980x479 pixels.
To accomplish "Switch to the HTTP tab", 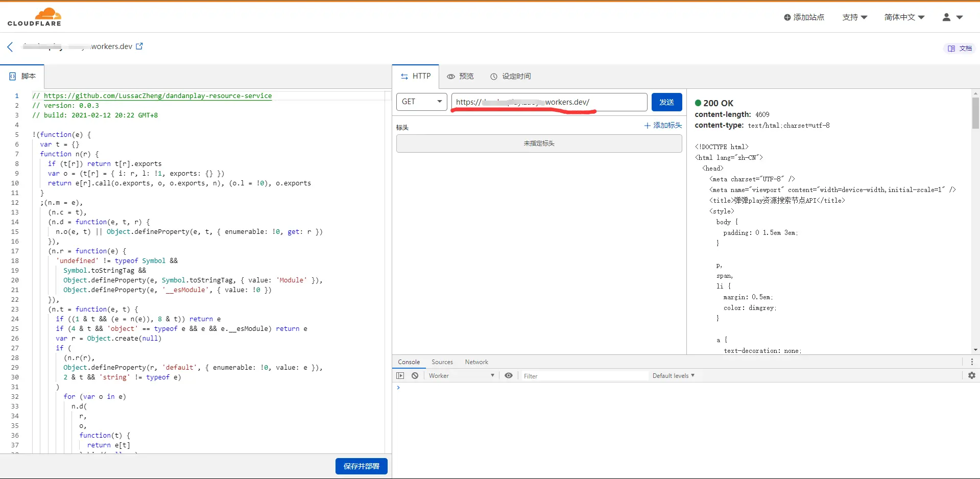I will click(x=416, y=76).
